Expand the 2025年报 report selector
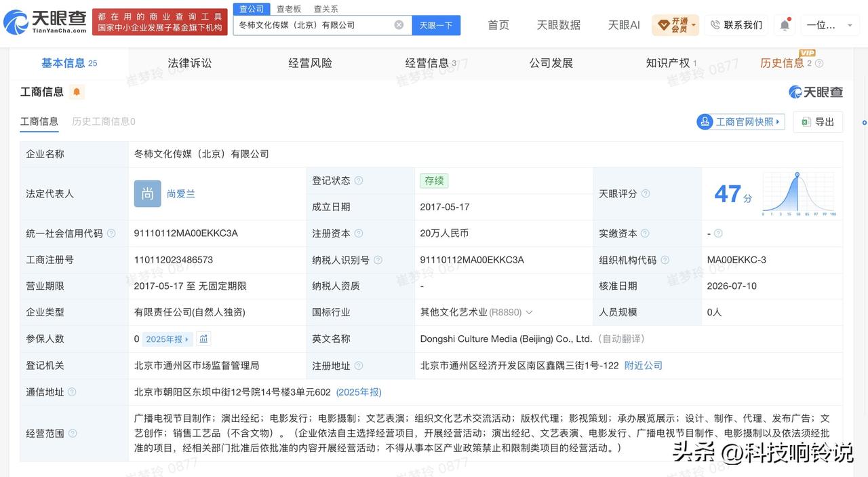868x477 pixels. pyautogui.click(x=167, y=339)
